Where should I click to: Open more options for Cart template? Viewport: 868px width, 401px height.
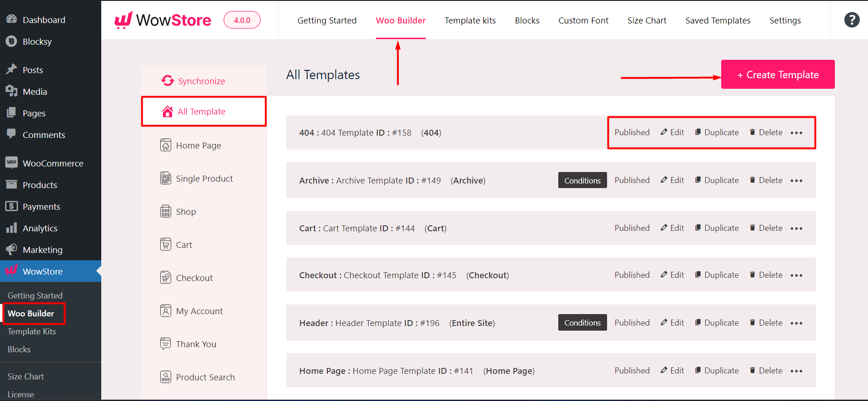coord(796,229)
